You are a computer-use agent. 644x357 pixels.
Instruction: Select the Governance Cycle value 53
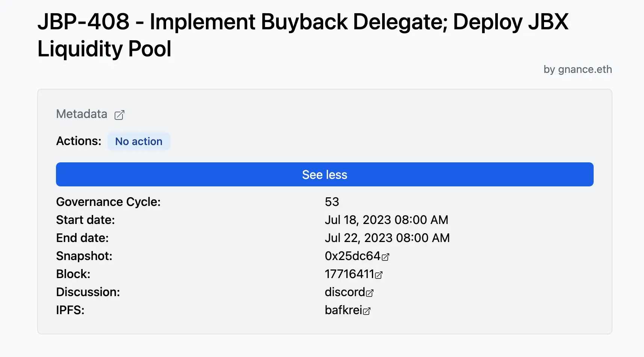[x=332, y=202]
